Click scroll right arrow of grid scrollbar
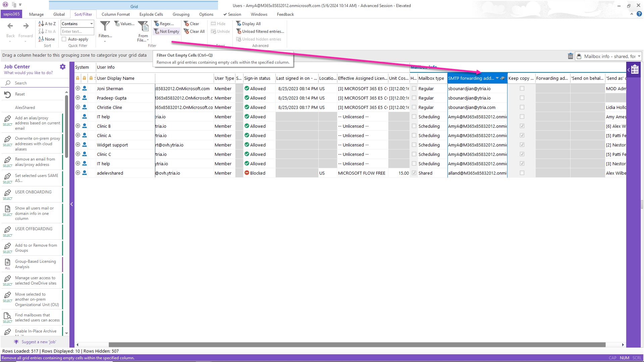Screen dimensions: 644x362 click(623, 345)
